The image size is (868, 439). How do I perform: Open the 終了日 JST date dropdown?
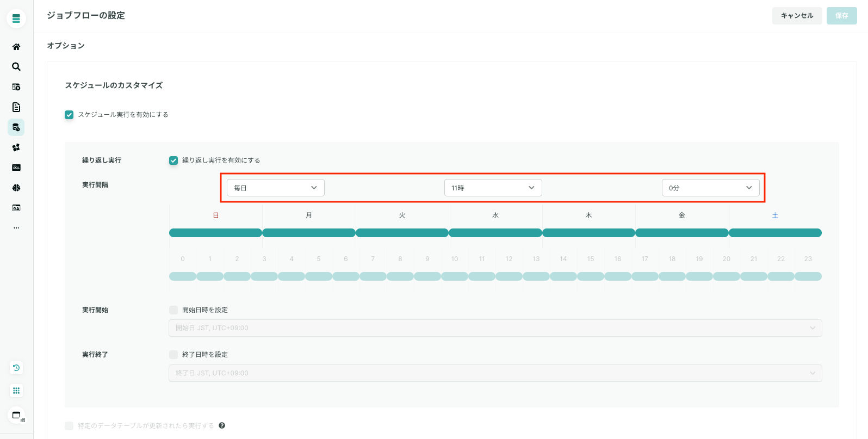[x=495, y=373]
